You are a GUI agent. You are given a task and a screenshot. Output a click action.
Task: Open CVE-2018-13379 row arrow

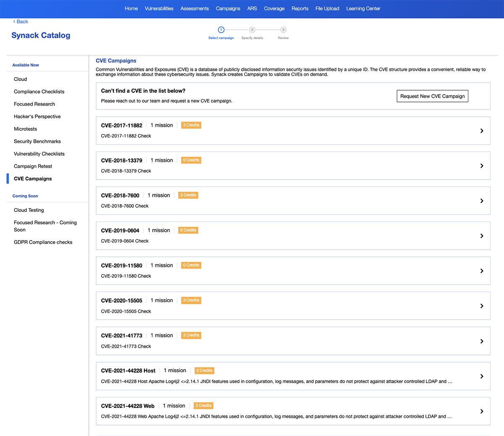coord(482,166)
